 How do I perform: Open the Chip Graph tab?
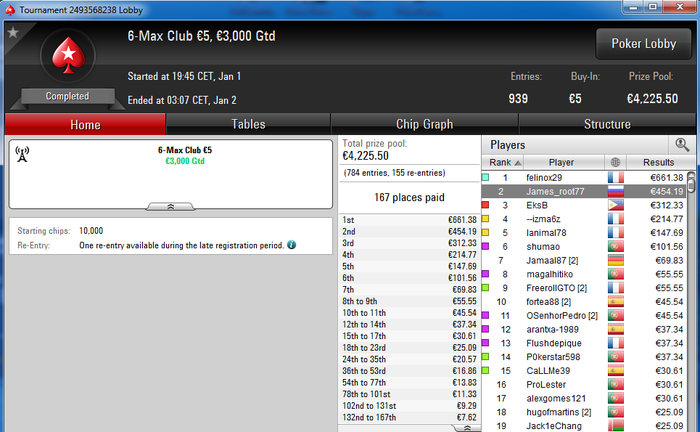pyautogui.click(x=425, y=124)
